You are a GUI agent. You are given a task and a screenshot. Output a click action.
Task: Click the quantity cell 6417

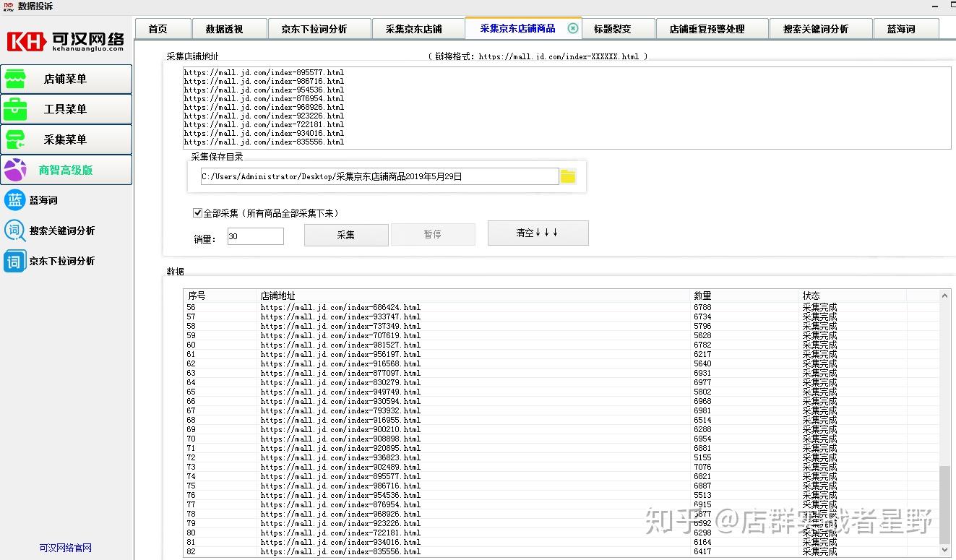702,551
